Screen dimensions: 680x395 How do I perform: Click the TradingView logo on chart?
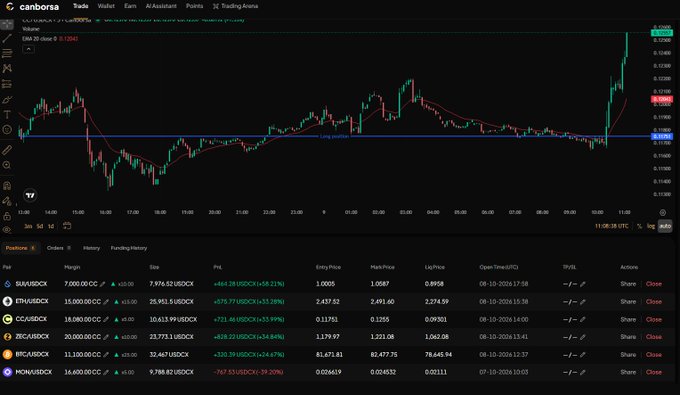click(x=30, y=196)
